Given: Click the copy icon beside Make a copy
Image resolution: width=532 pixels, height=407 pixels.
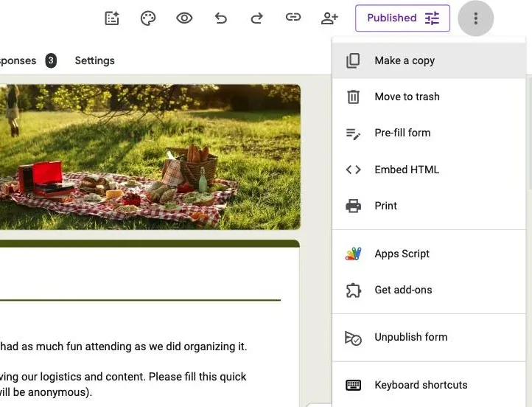Looking at the screenshot, I should (x=353, y=60).
